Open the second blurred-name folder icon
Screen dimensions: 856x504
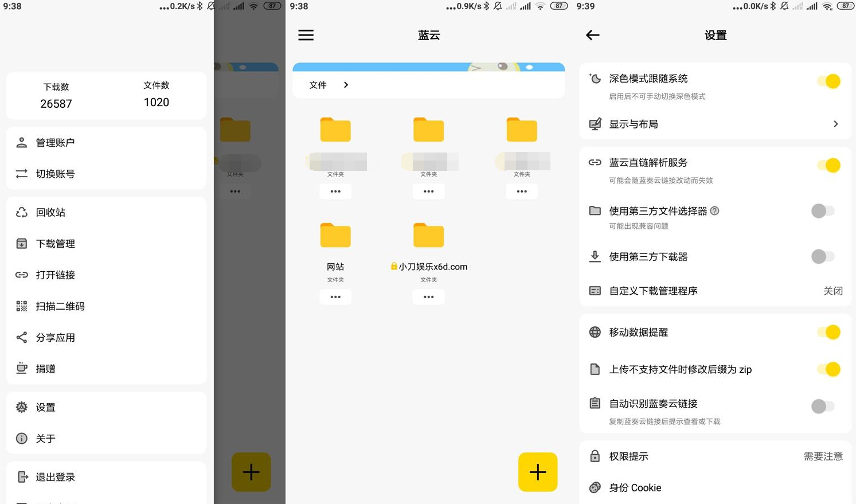(x=428, y=130)
